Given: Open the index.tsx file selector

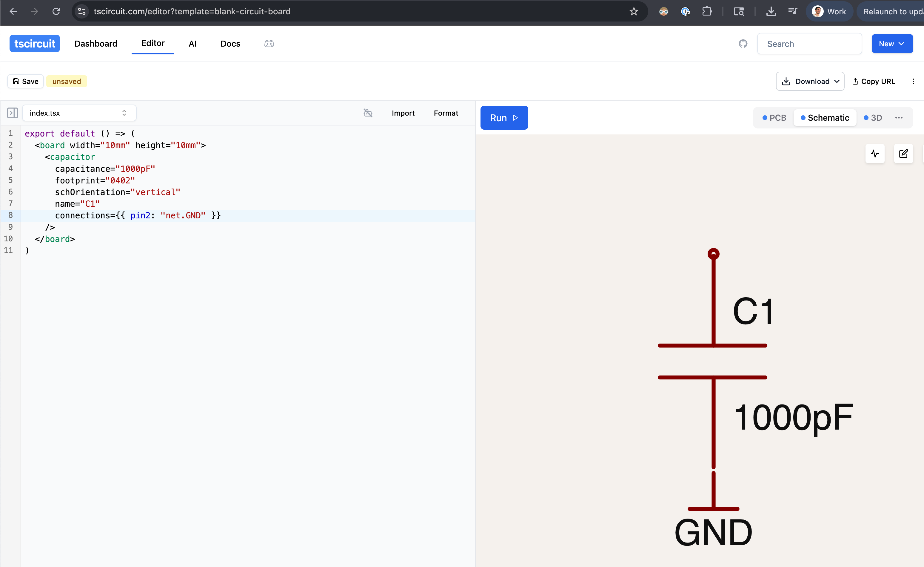Looking at the screenshot, I should tap(79, 113).
